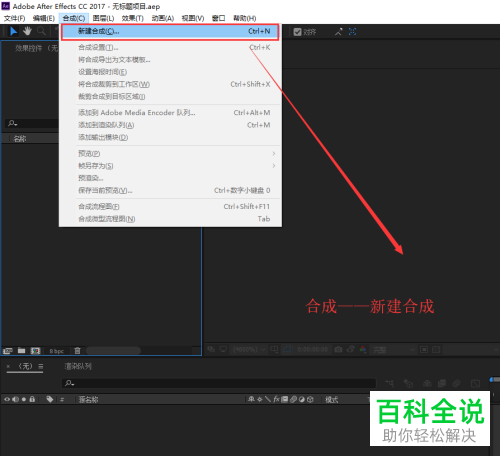
Task: Select the Hand tool
Action: click(27, 31)
